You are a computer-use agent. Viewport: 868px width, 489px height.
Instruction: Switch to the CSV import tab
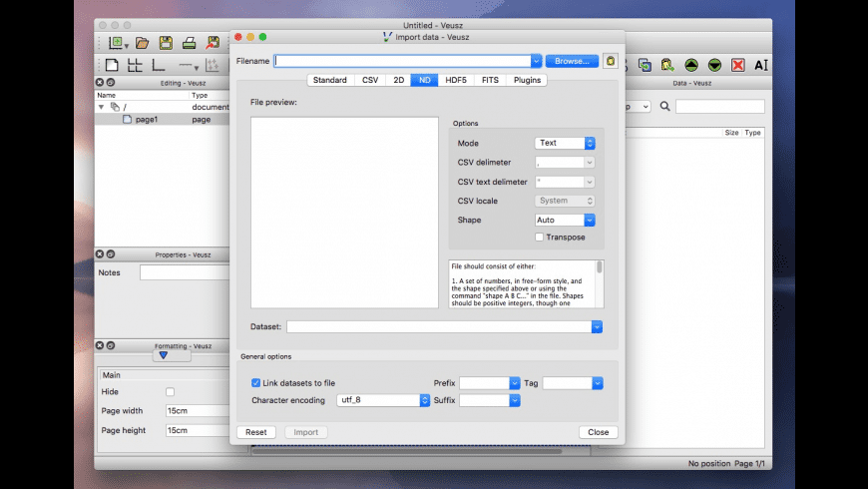pos(370,80)
